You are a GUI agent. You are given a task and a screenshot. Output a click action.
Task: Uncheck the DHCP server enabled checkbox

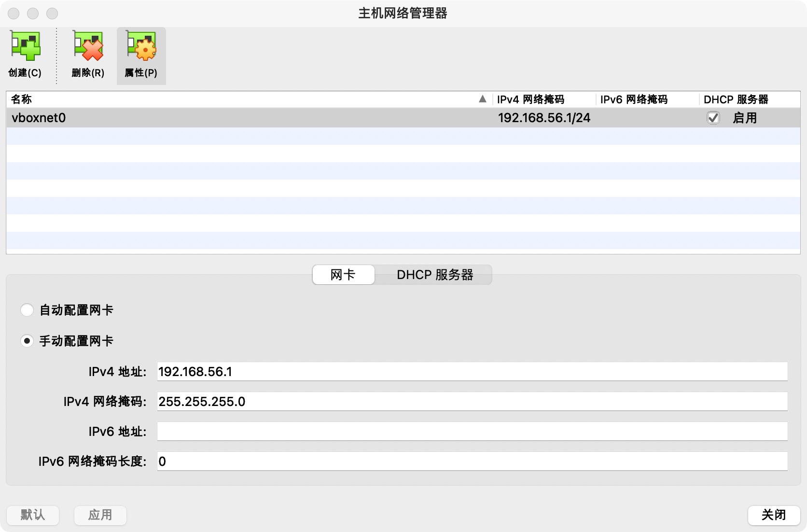pyautogui.click(x=713, y=118)
